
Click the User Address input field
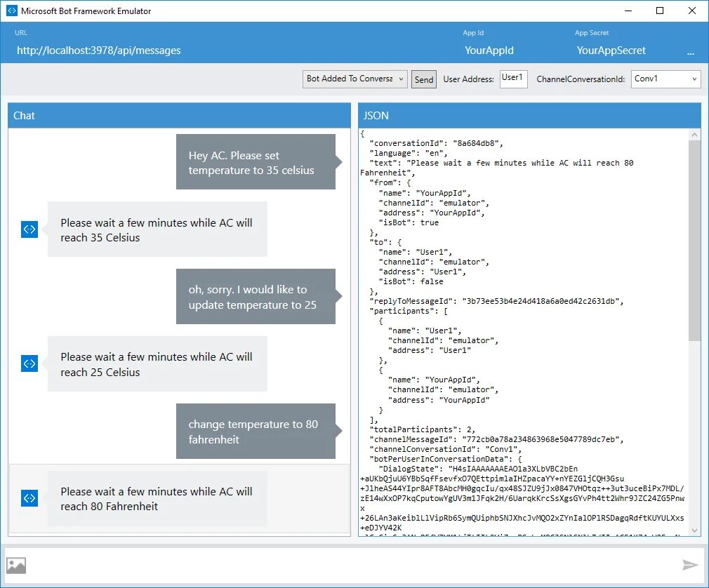click(x=513, y=79)
